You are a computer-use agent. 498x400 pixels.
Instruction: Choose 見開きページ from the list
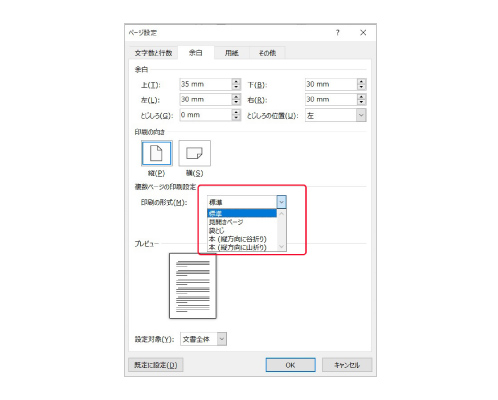click(242, 222)
